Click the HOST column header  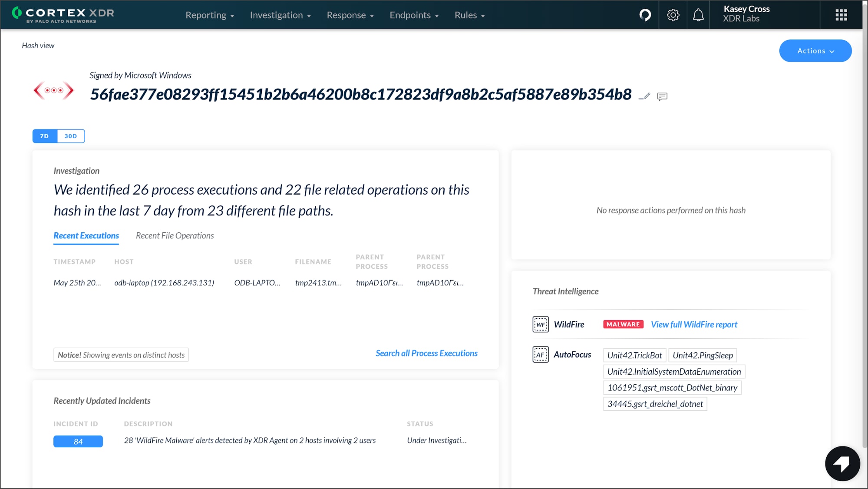pos(124,261)
